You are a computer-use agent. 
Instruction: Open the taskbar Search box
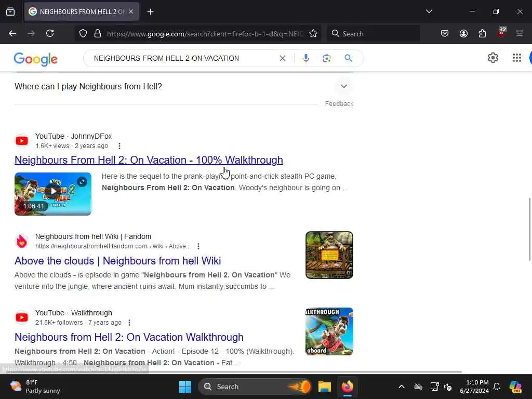(255, 387)
